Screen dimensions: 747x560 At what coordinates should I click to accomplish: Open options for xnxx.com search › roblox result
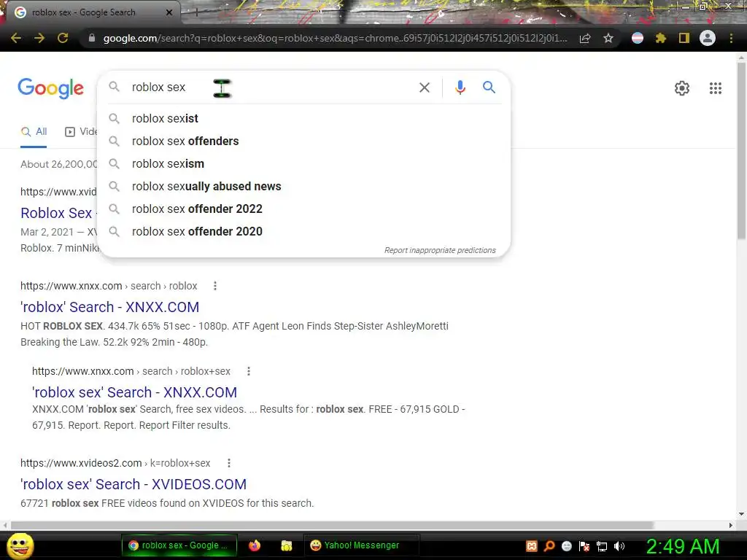[215, 286]
